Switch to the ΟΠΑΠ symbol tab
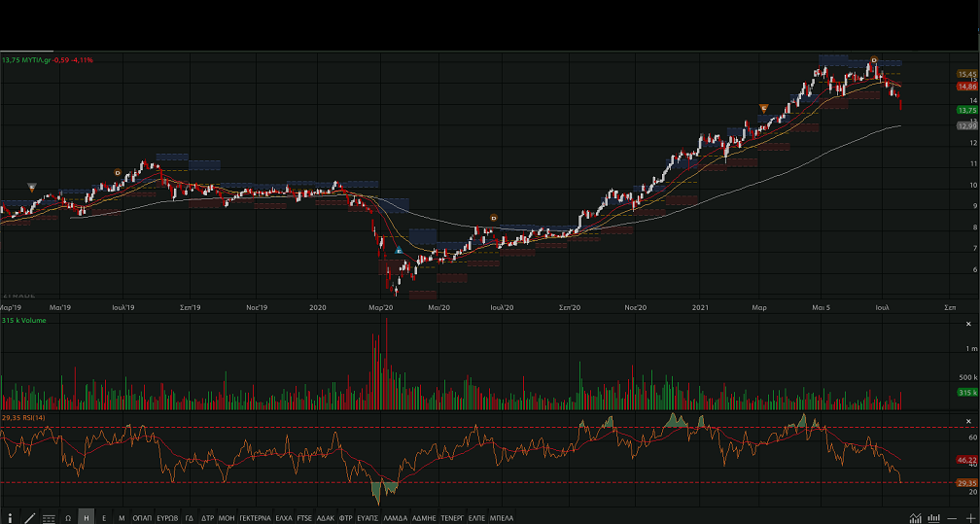 [x=142, y=517]
